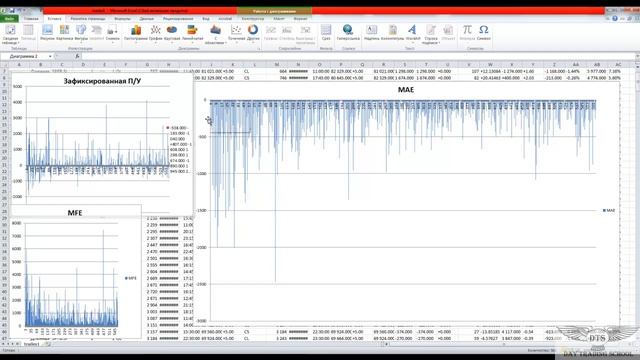
Task: Insert a SmartArt graphic
Action: [97, 33]
